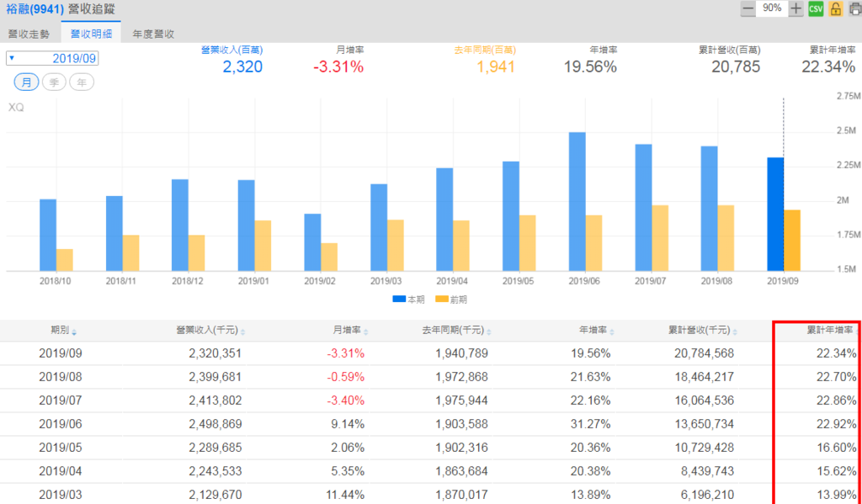Click the 2019/01 x-axis label
862x504 pixels.
click(253, 281)
